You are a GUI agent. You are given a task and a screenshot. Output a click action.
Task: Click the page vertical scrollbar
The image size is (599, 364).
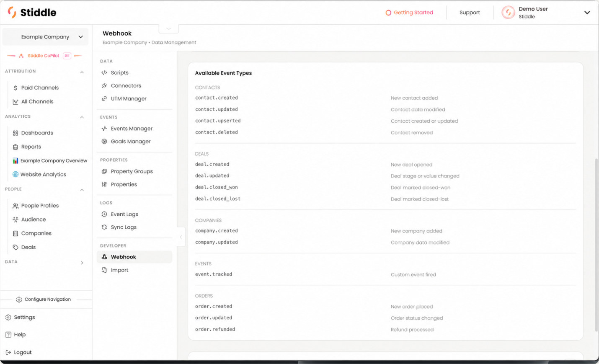(x=596, y=245)
